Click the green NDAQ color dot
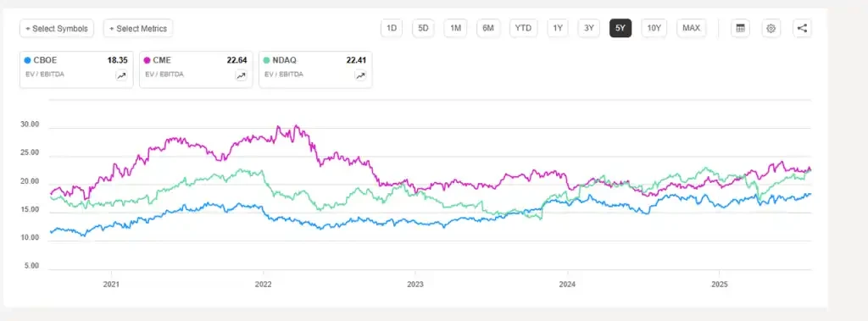The width and height of the screenshot is (868, 321). coord(267,60)
